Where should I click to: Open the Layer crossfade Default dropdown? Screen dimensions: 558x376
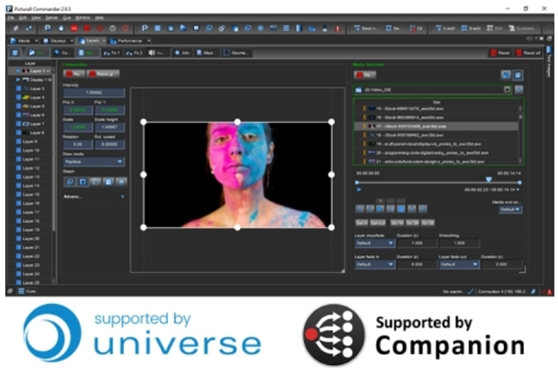(374, 243)
